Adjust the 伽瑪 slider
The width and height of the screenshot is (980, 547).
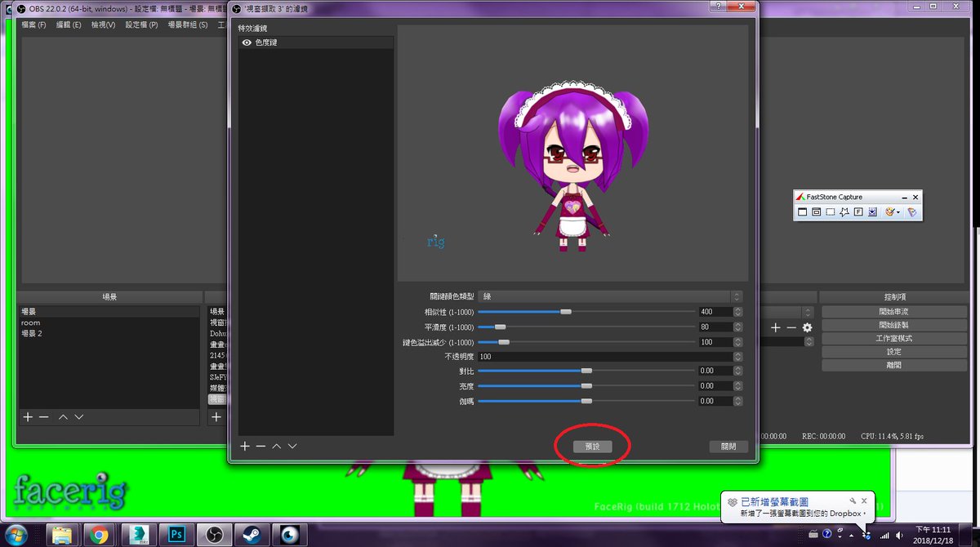tap(586, 401)
